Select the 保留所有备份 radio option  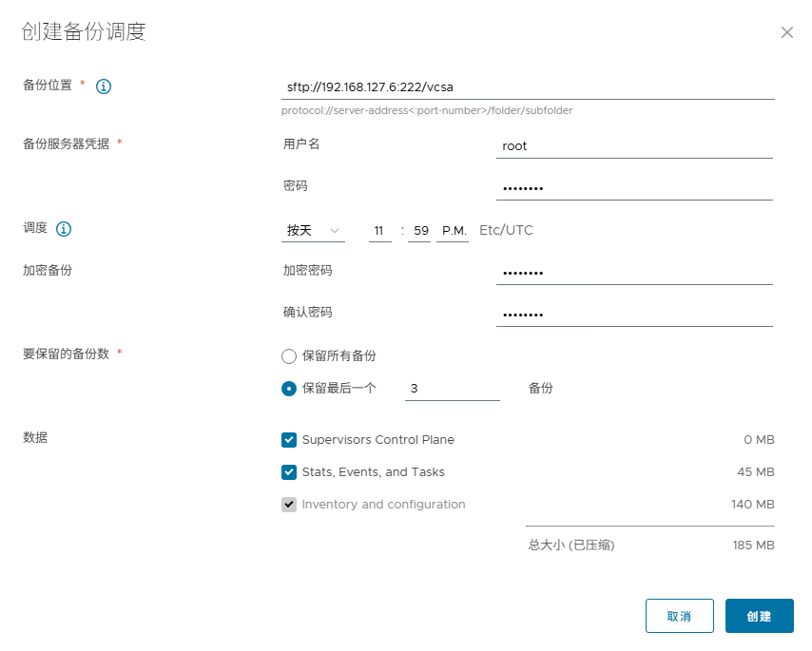[287, 356]
